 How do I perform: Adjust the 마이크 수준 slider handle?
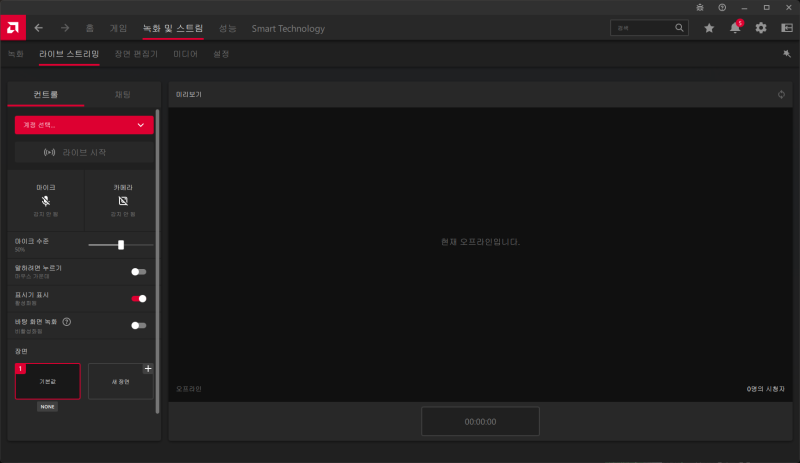(121, 245)
